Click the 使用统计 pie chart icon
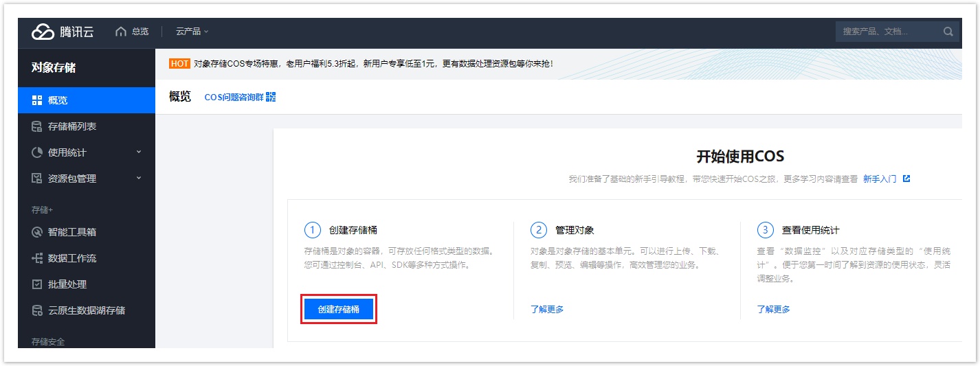The height and width of the screenshot is (366, 980). click(37, 152)
